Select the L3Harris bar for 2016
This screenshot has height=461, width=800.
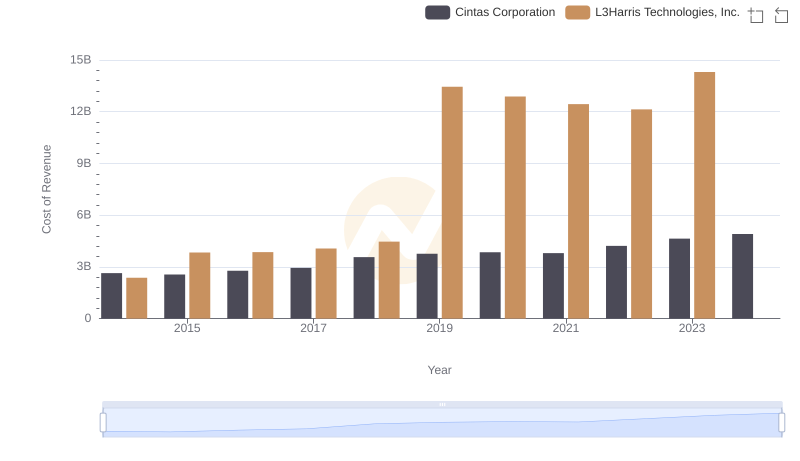[x=263, y=285]
